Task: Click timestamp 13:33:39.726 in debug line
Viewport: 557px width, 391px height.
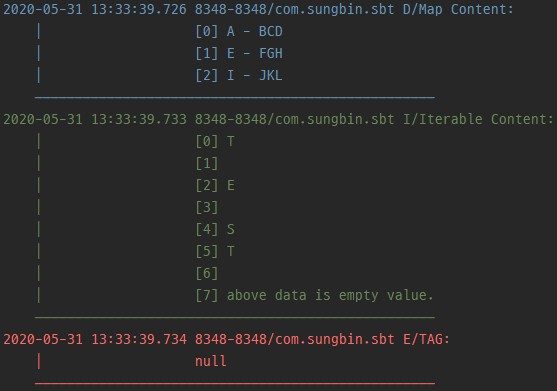Action: [x=139, y=9]
